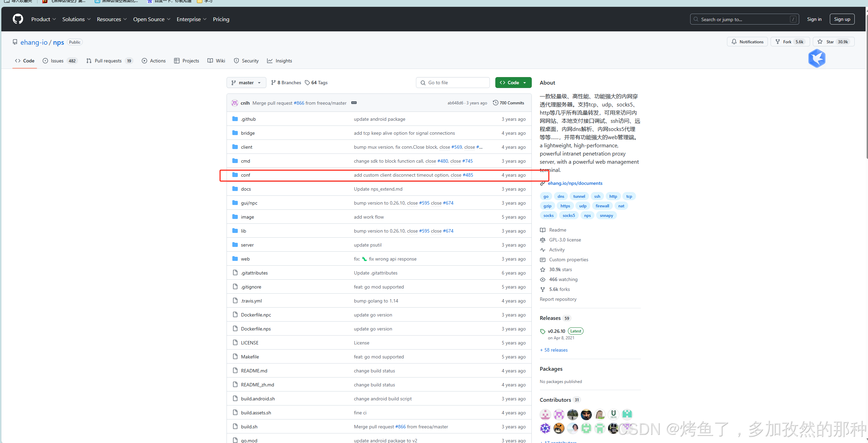Select the Pricing menu item
The image size is (868, 443).
(220, 19)
